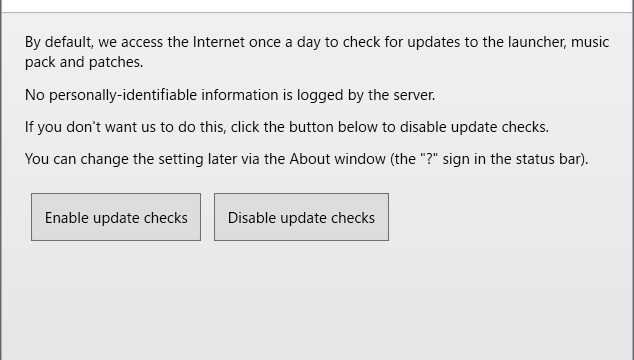Click the Enable update checks button
The image size is (634, 360).
[x=116, y=217]
